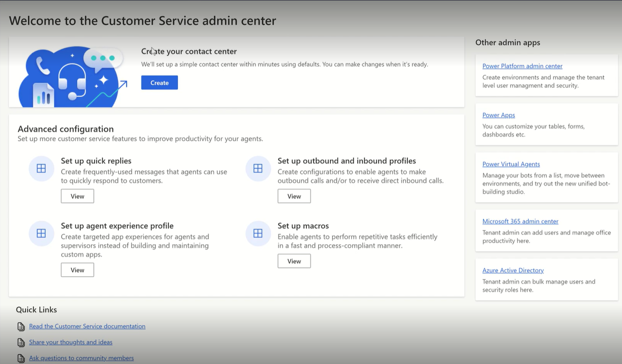Click the outbound and inbound profiles icon

pos(258,168)
